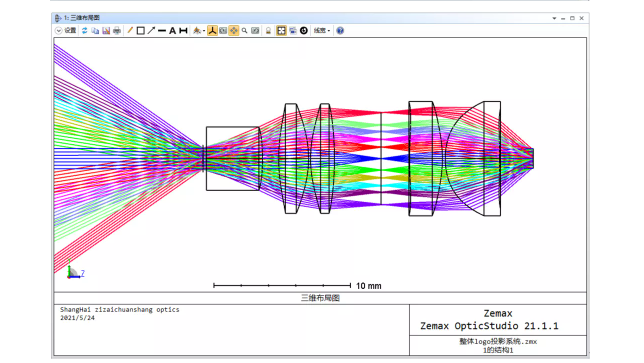Select the arrow drawing tool
The width and height of the screenshot is (644, 363).
tap(151, 30)
